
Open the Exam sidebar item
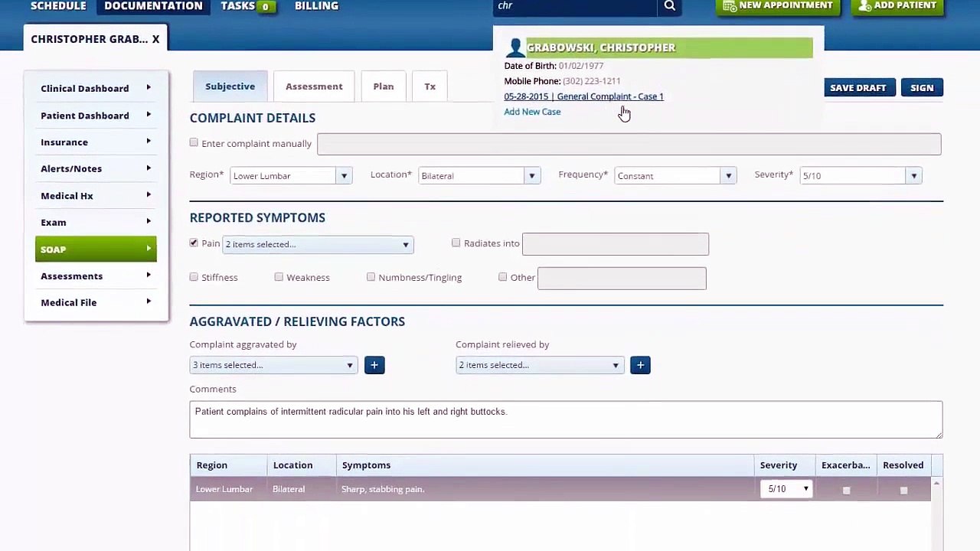[96, 222]
